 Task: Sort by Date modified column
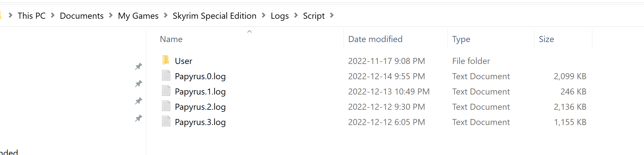(375, 39)
